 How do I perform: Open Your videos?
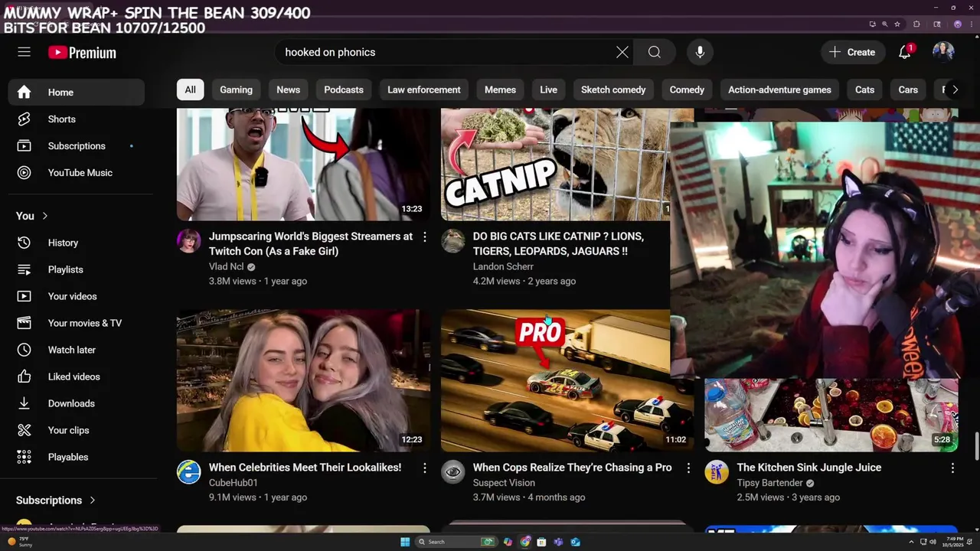click(x=77, y=296)
